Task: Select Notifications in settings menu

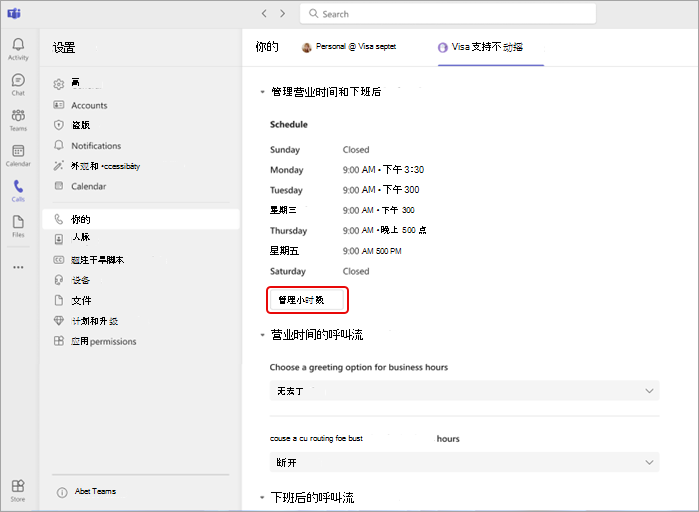Action: click(96, 146)
